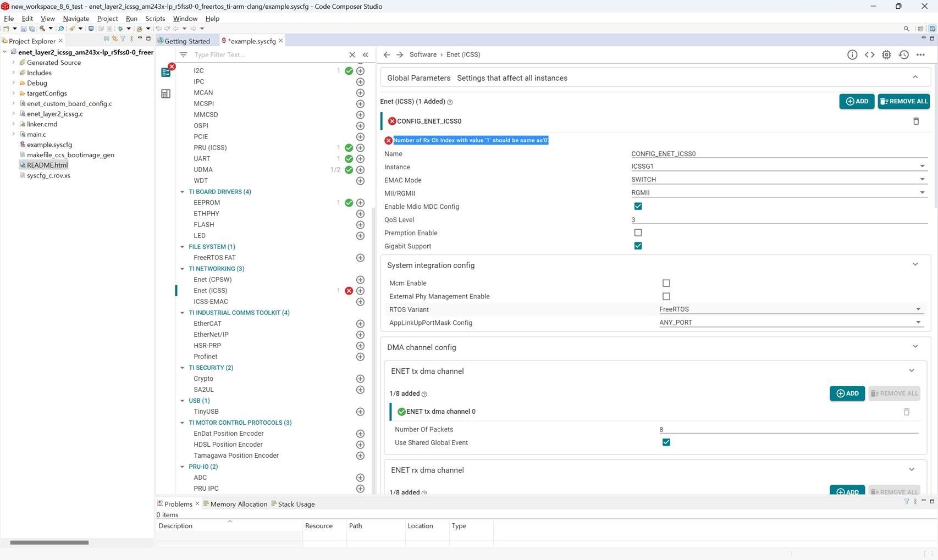This screenshot has width=938, height=560.
Task: Show generated files code icon
Action: [x=869, y=54]
